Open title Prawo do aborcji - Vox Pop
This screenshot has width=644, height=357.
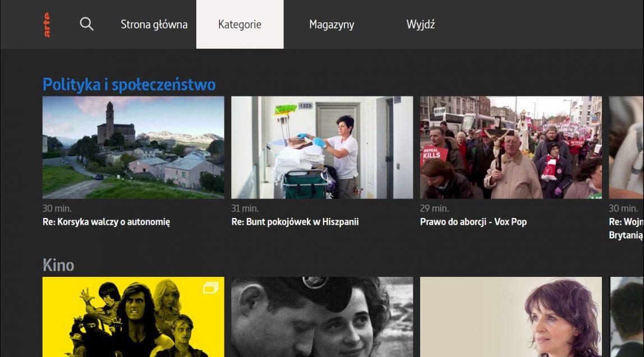point(473,222)
